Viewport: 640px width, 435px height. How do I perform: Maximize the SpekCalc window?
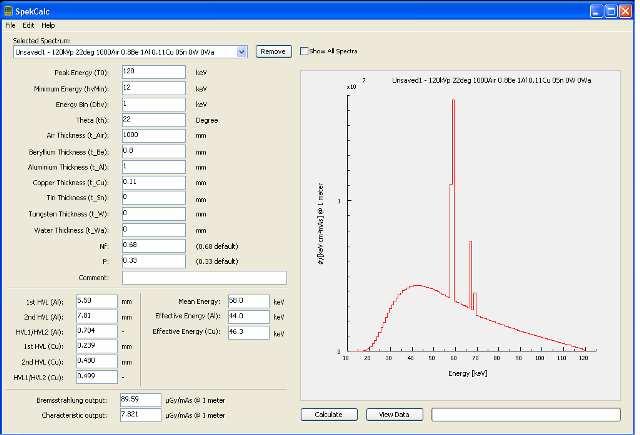click(x=611, y=11)
